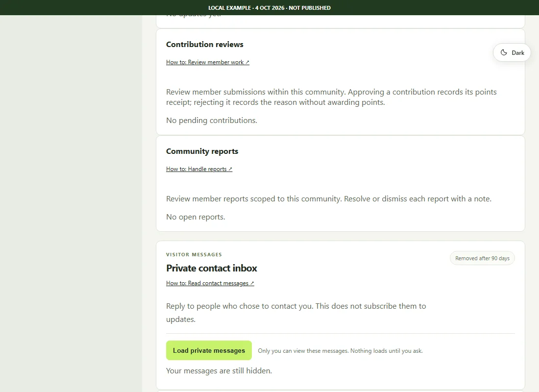The height and width of the screenshot is (392, 539).
Task: Click the Community reports heading
Action: tap(202, 151)
